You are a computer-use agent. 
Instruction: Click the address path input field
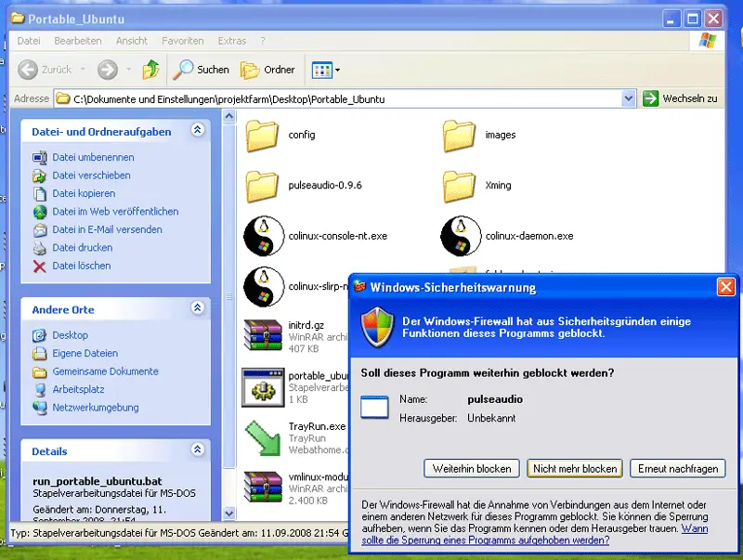point(344,98)
